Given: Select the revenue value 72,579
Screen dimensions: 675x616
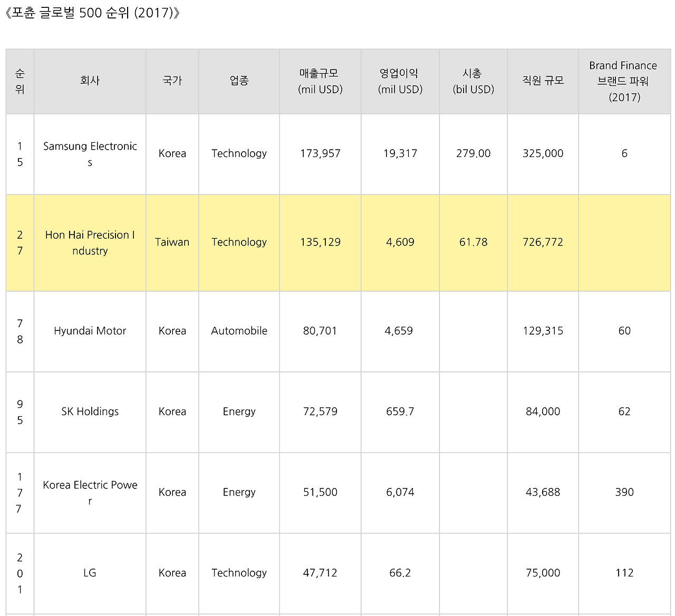Looking at the screenshot, I should [x=320, y=412].
